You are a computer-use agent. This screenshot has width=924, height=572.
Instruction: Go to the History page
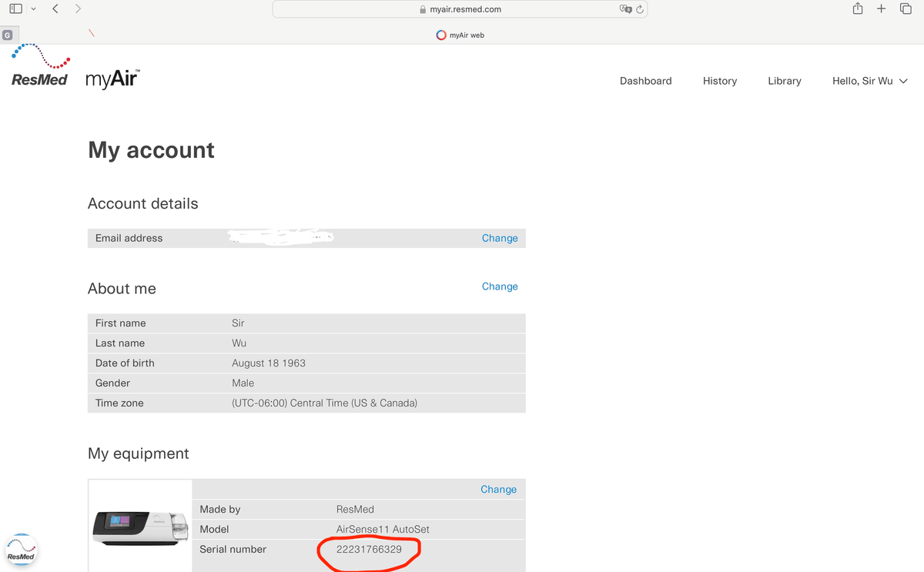[x=719, y=81]
